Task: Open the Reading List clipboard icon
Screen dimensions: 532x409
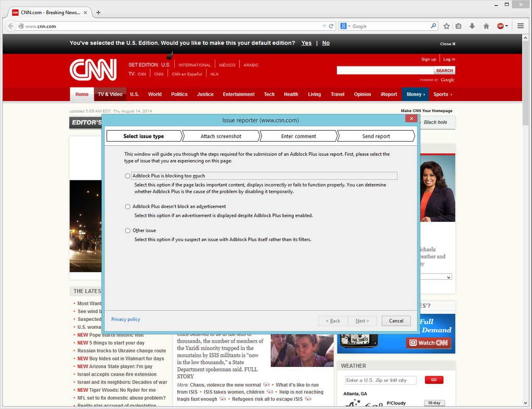Action: (458, 26)
